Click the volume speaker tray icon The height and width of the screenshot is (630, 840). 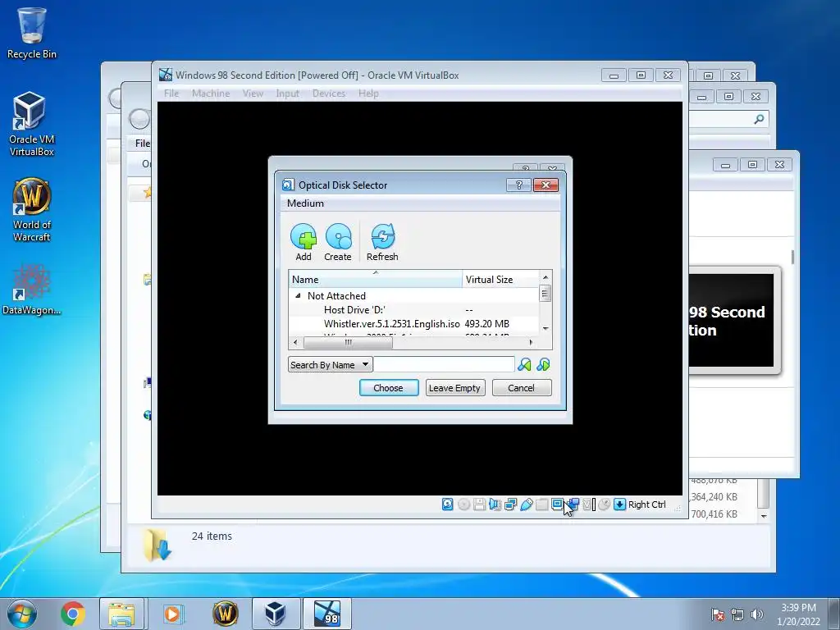(756, 614)
